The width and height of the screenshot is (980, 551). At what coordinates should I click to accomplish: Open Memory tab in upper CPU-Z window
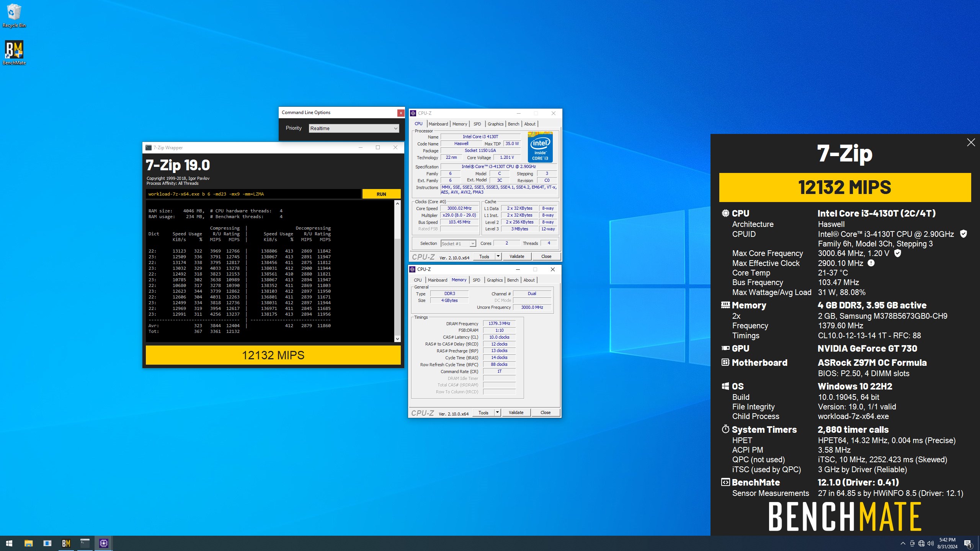(460, 124)
